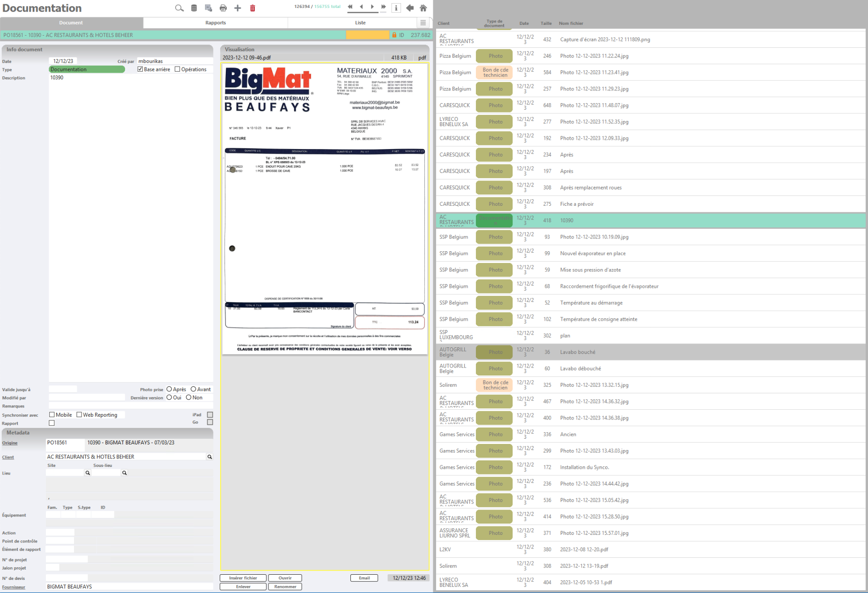Select row 'Photo 12-12-2023 11.22.24.jpg'

click(651, 56)
